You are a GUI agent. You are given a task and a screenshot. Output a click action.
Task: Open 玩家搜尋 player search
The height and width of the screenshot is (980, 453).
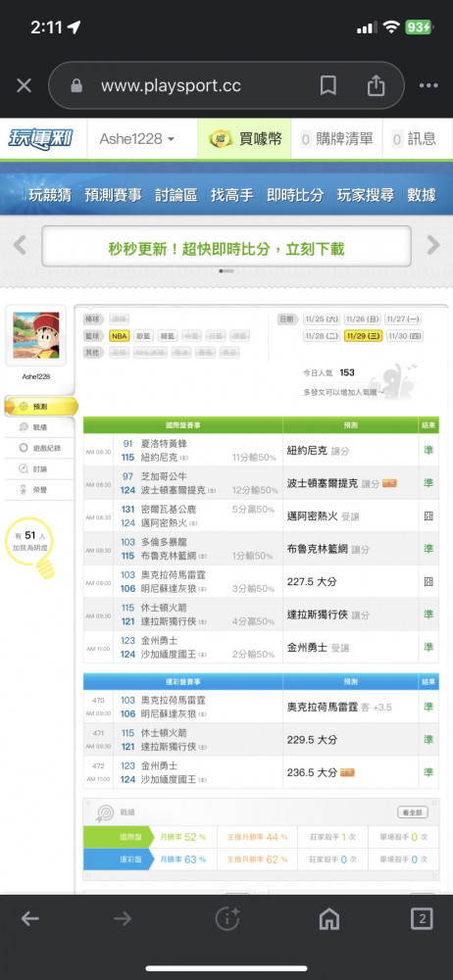coord(366,195)
